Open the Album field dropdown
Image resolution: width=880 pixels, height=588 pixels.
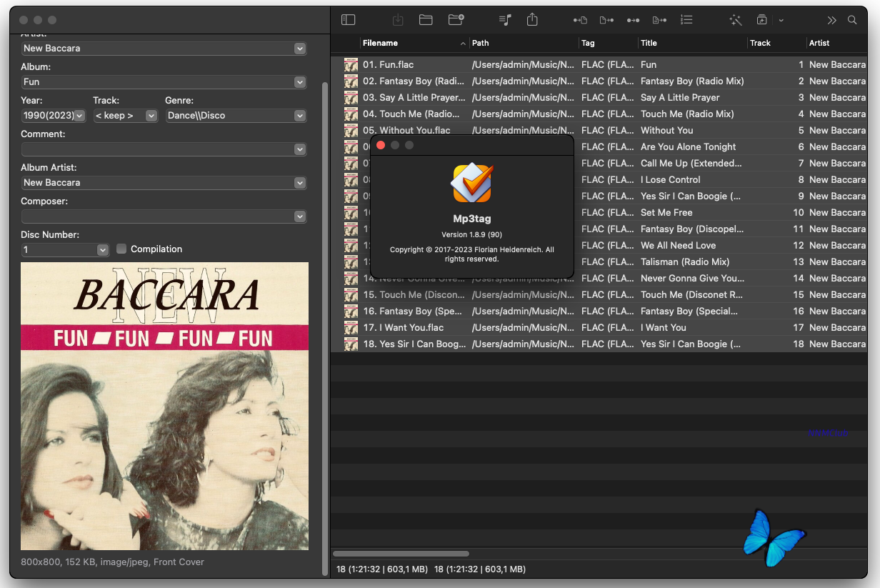click(300, 82)
